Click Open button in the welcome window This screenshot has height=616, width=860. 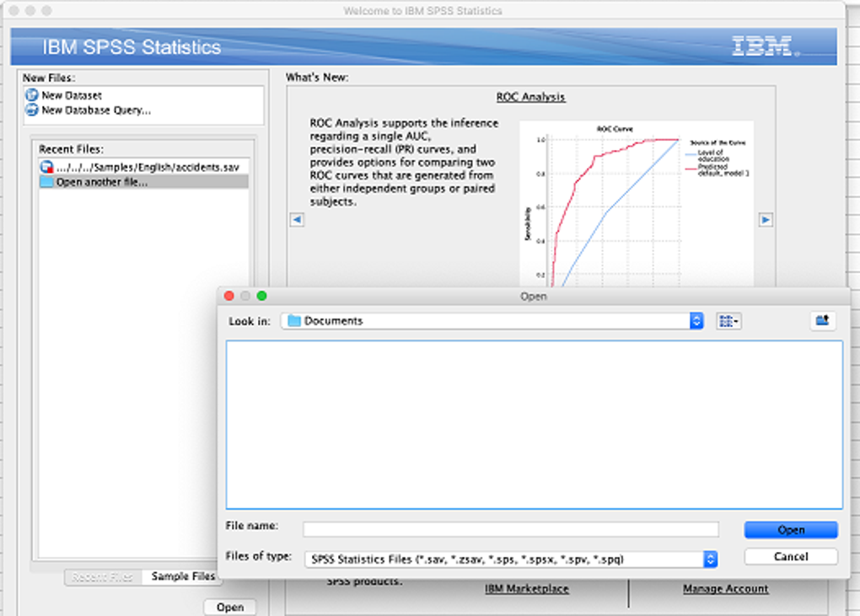[x=230, y=608]
